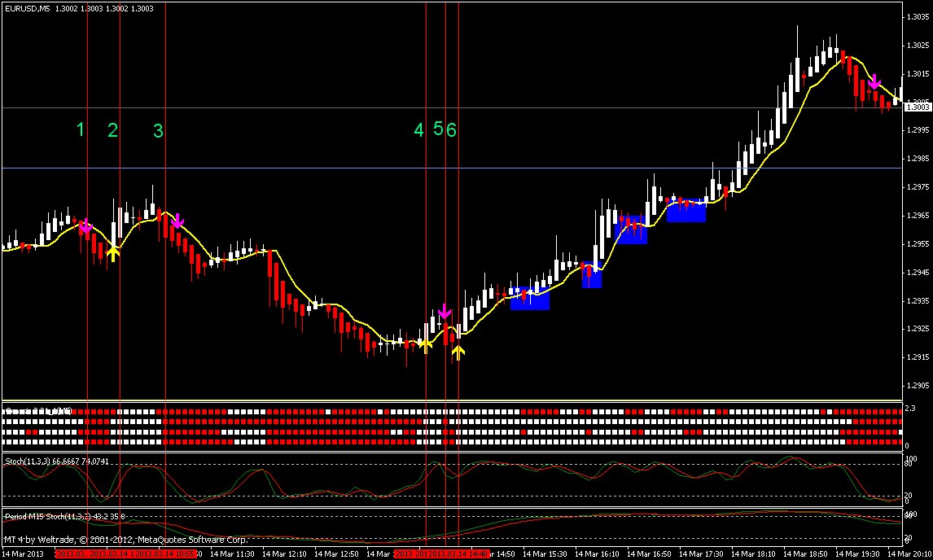Click the 14 Mar 12:50 time label
This screenshot has width=933, height=560.
click(337, 554)
